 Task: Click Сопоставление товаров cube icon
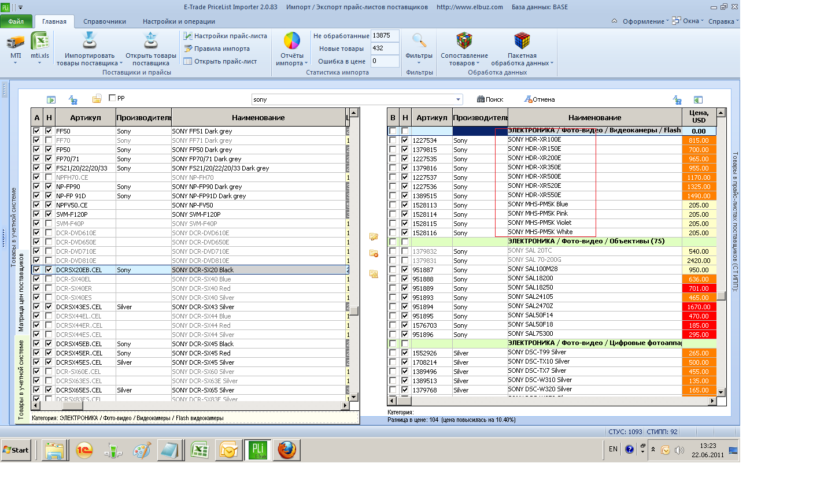464,41
